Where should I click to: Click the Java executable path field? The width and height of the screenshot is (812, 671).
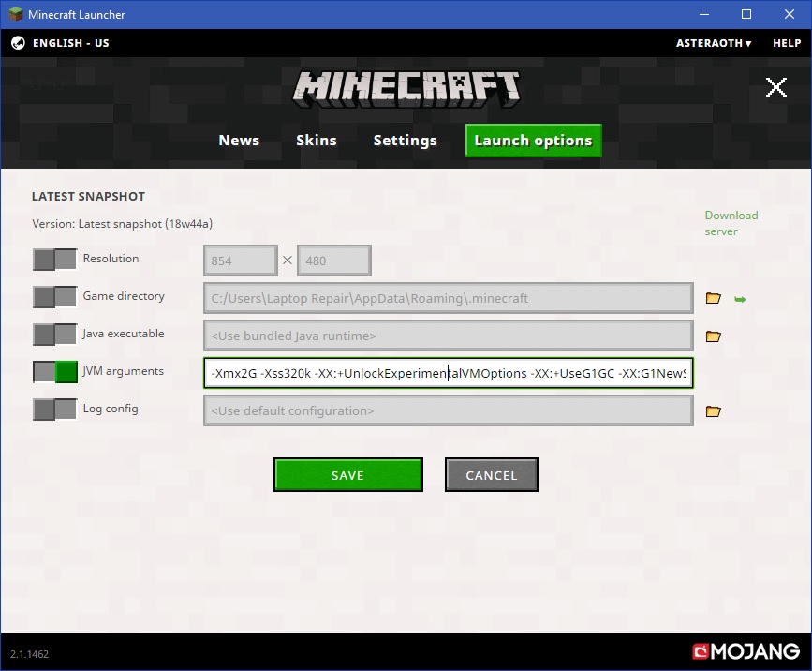click(449, 335)
